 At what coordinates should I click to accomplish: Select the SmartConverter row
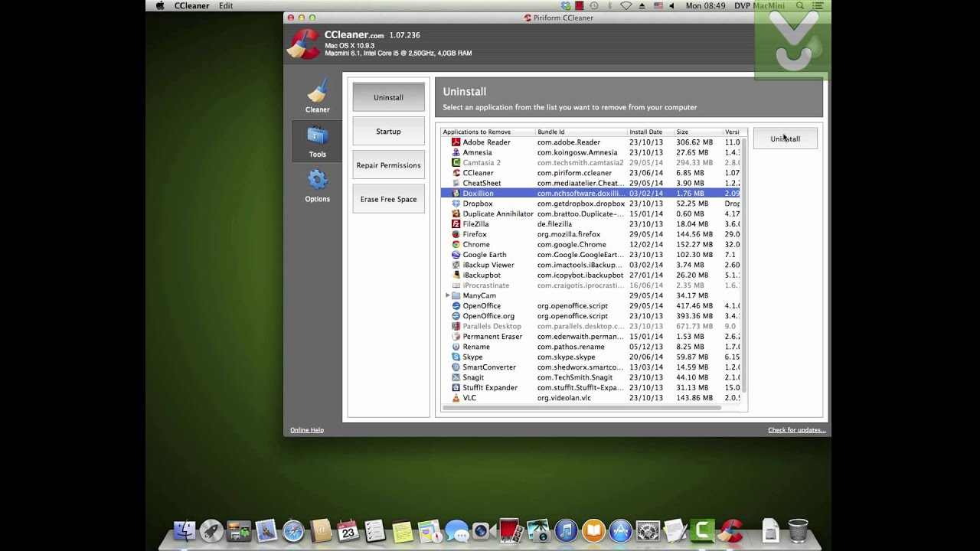click(x=590, y=367)
